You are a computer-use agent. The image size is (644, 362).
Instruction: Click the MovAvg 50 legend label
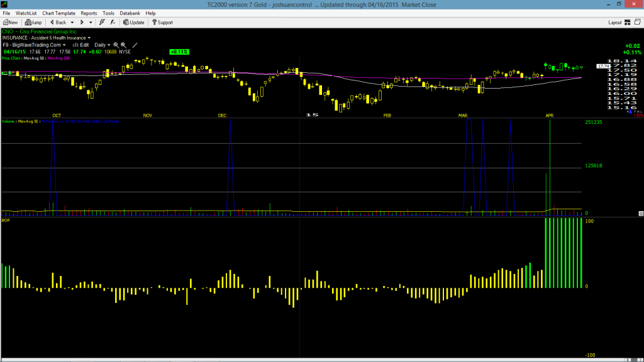34,58
